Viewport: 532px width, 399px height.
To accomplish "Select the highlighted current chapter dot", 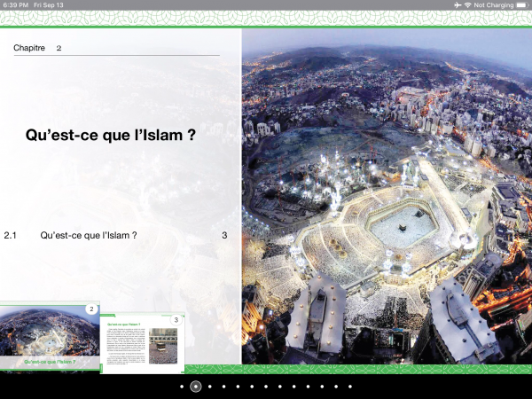I will click(x=195, y=387).
